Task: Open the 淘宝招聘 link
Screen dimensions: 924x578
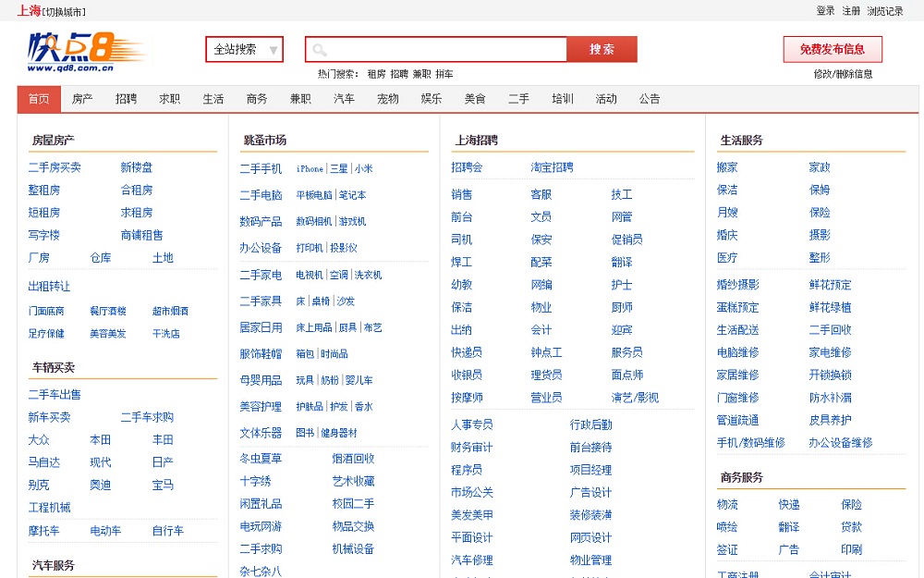Action: coord(552,167)
